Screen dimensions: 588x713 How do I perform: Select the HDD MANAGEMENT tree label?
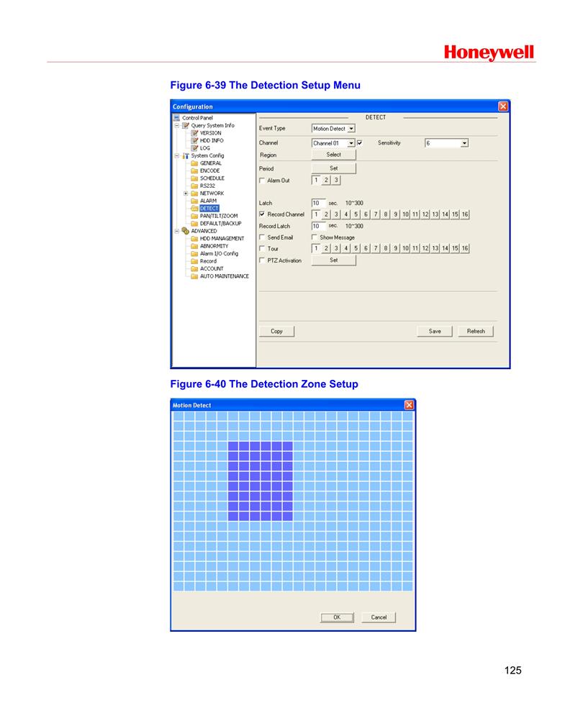(x=222, y=239)
